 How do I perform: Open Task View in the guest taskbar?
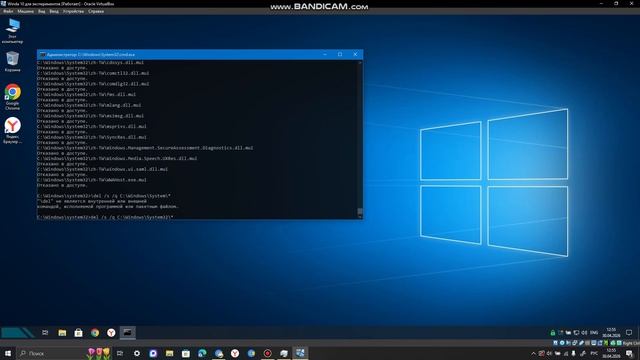click(x=45, y=333)
